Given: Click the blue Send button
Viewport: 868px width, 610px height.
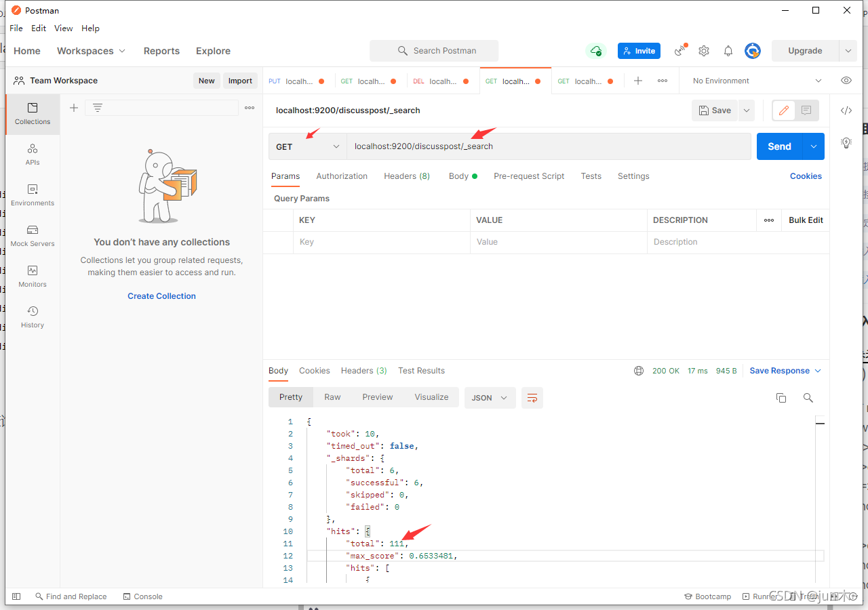Looking at the screenshot, I should pos(780,146).
